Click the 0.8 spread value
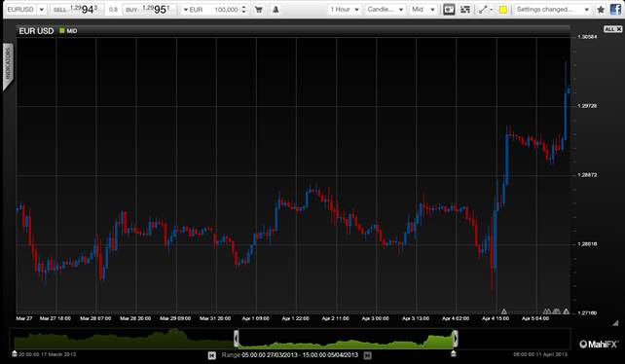The image size is (625, 364). pyautogui.click(x=113, y=9)
